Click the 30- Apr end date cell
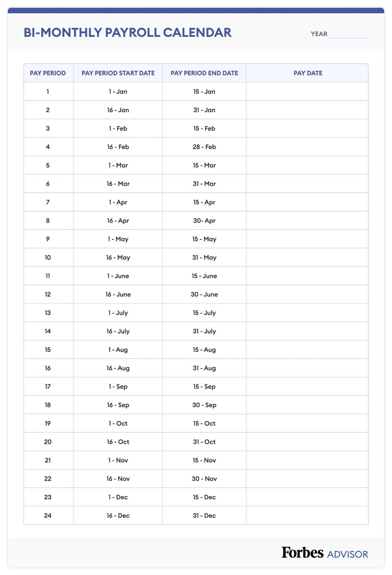The width and height of the screenshot is (392, 575). click(x=204, y=221)
